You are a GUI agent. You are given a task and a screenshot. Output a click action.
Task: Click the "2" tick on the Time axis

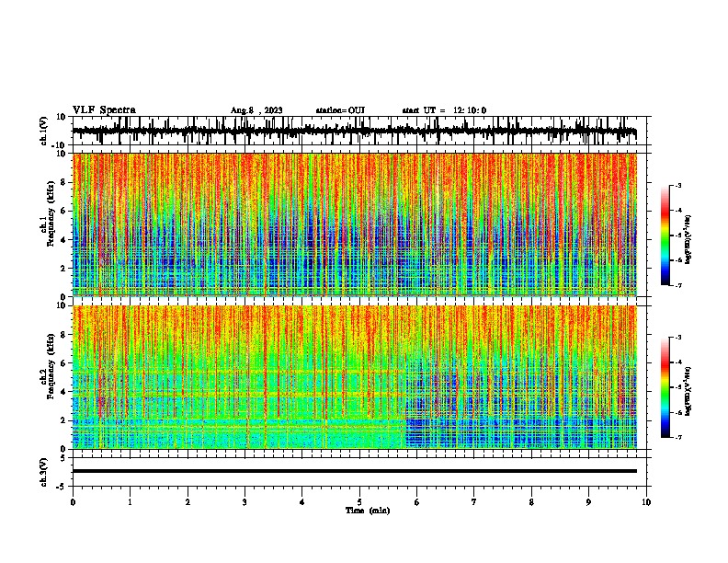coord(188,502)
